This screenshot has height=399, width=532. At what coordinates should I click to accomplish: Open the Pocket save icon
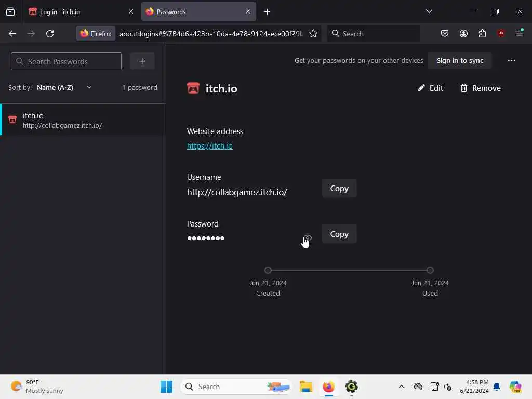[445, 34]
